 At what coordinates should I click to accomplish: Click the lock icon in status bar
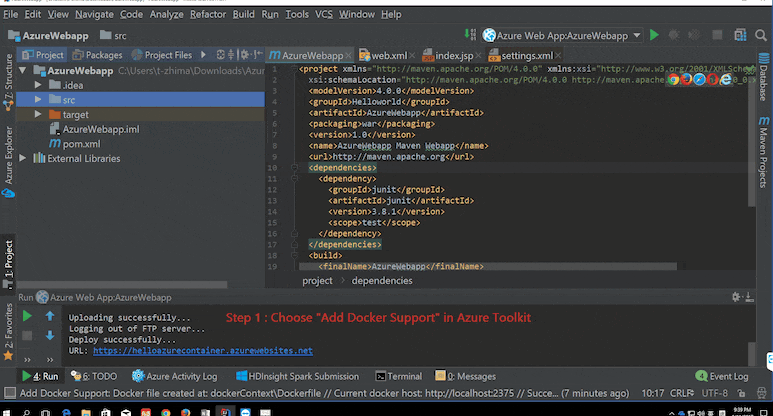(741, 393)
